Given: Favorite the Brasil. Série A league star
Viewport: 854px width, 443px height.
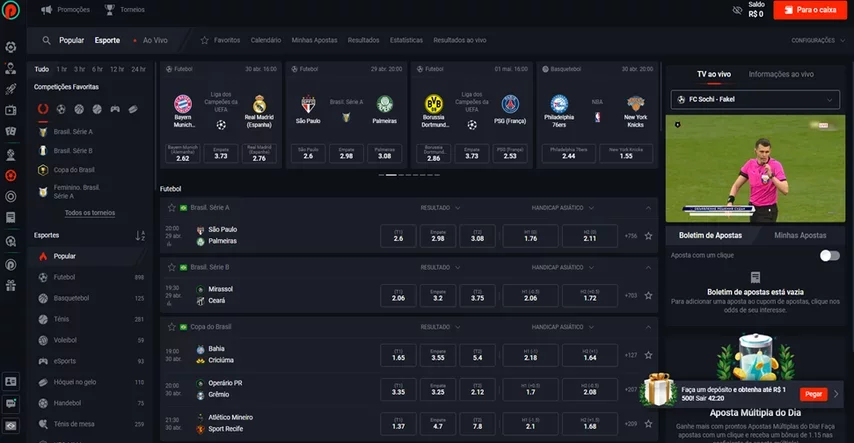Looking at the screenshot, I should coord(172,208).
